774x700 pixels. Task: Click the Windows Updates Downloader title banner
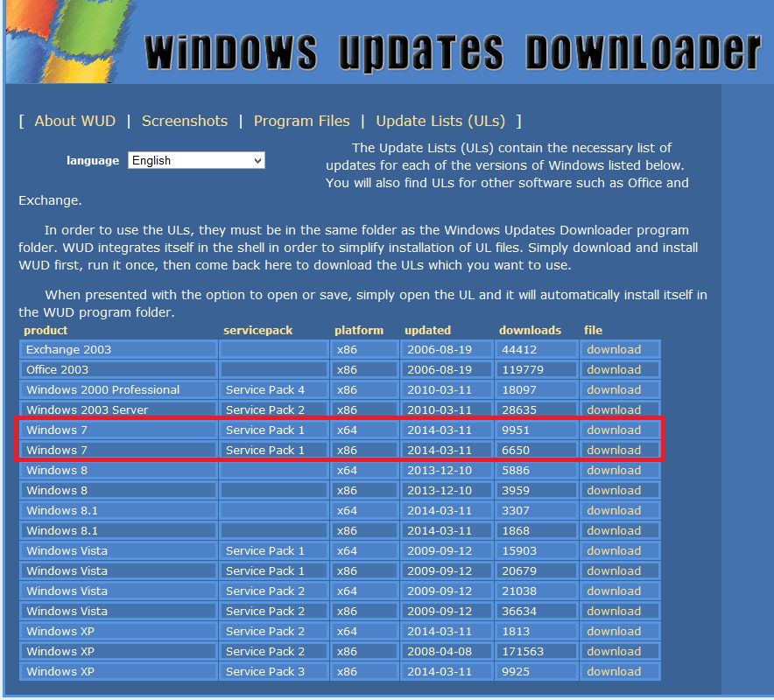(x=454, y=52)
